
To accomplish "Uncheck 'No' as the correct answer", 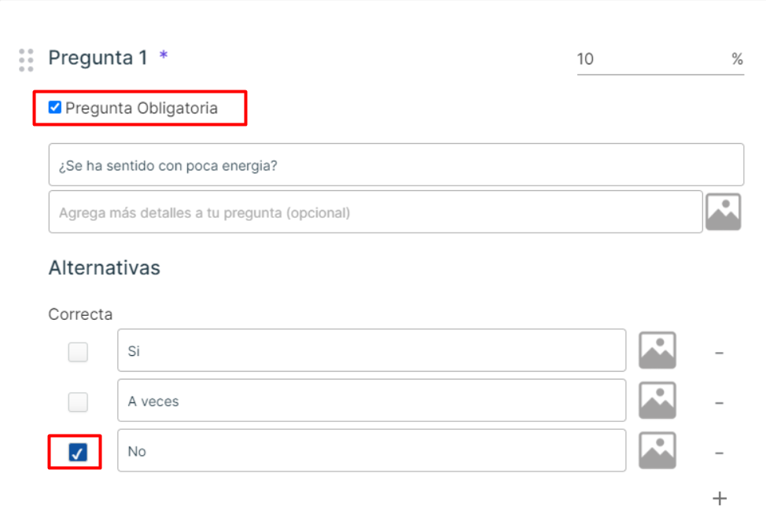I will pyautogui.click(x=78, y=453).
